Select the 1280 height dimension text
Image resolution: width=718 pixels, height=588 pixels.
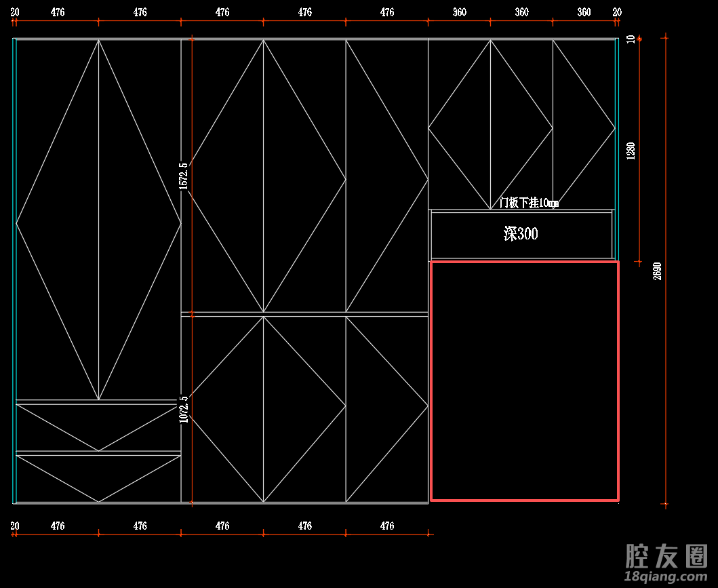coord(631,150)
